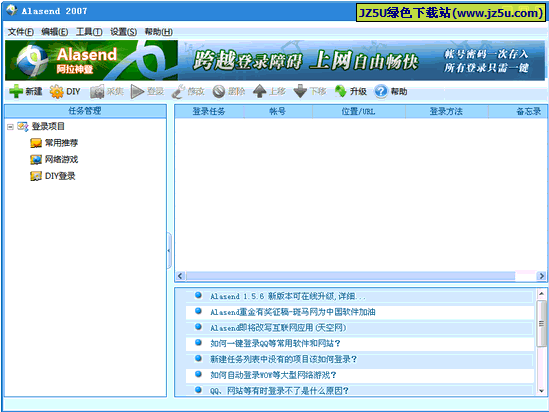Sort by 登录任务 column header

coord(209,111)
